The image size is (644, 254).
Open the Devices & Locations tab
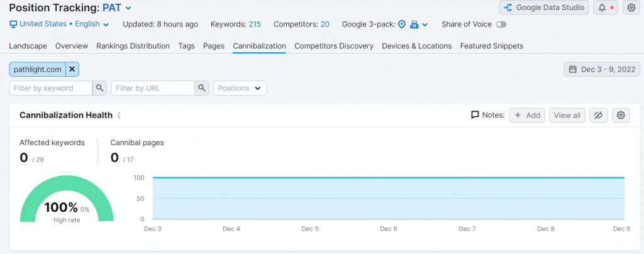coord(417,46)
